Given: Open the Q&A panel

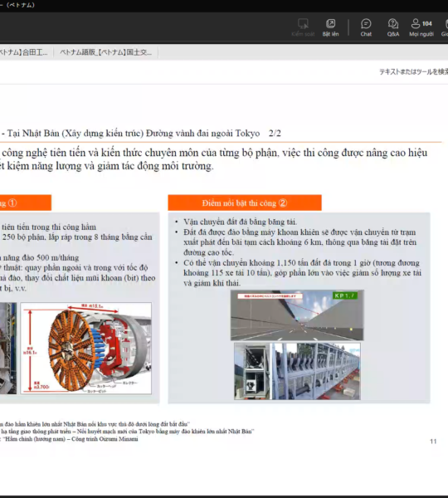Looking at the screenshot, I should coord(393,27).
